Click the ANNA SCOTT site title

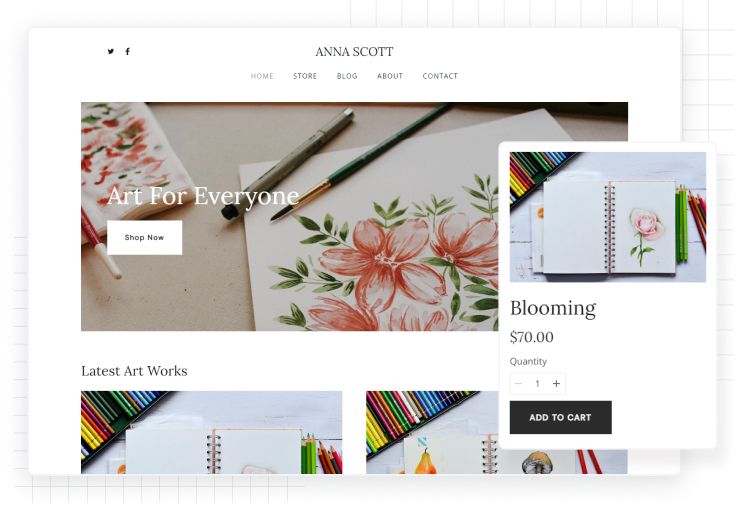point(354,52)
